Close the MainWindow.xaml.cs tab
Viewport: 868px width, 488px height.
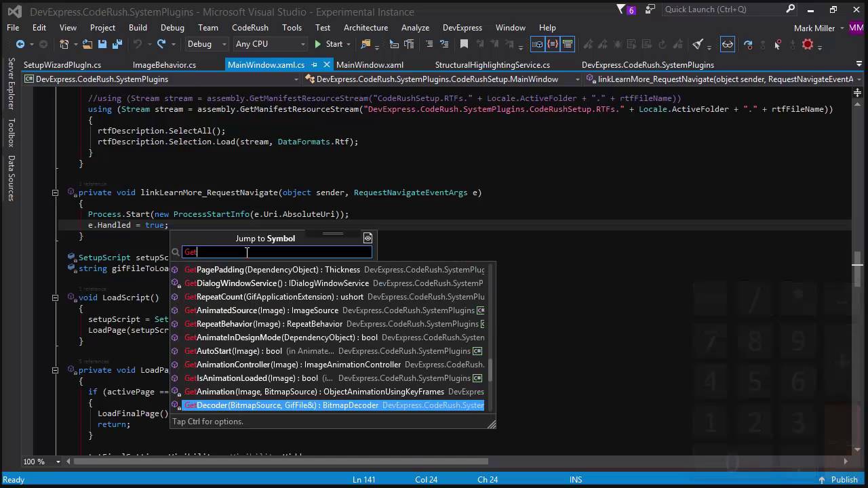(327, 65)
